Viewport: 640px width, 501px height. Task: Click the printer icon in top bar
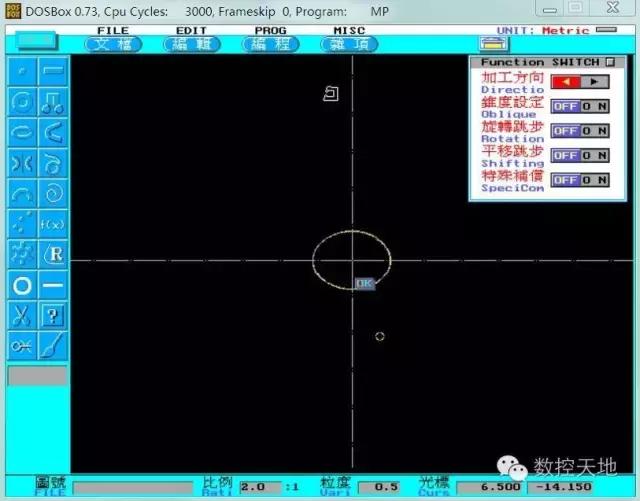pos(490,44)
